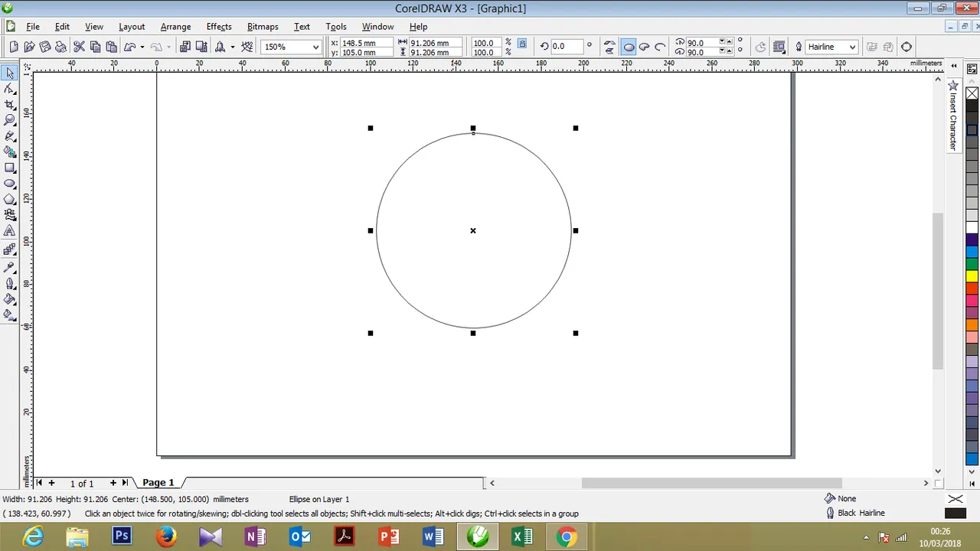Increase the starting angle stepper
980x551 pixels.
click(x=730, y=42)
